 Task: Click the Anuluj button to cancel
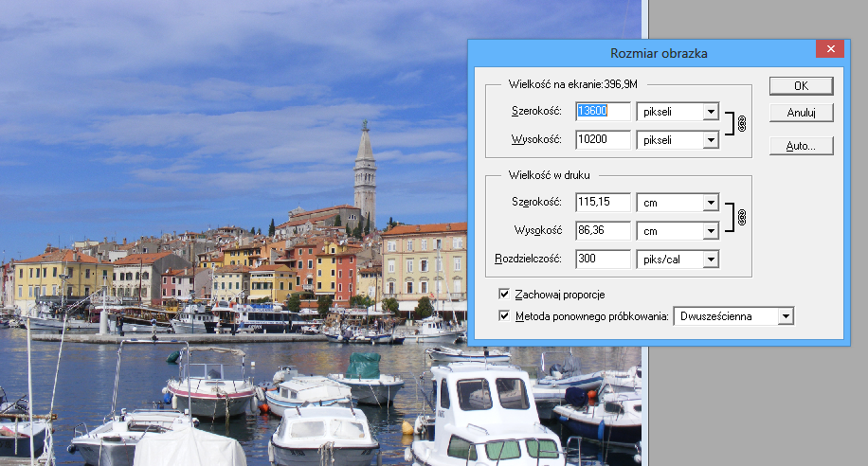801,113
